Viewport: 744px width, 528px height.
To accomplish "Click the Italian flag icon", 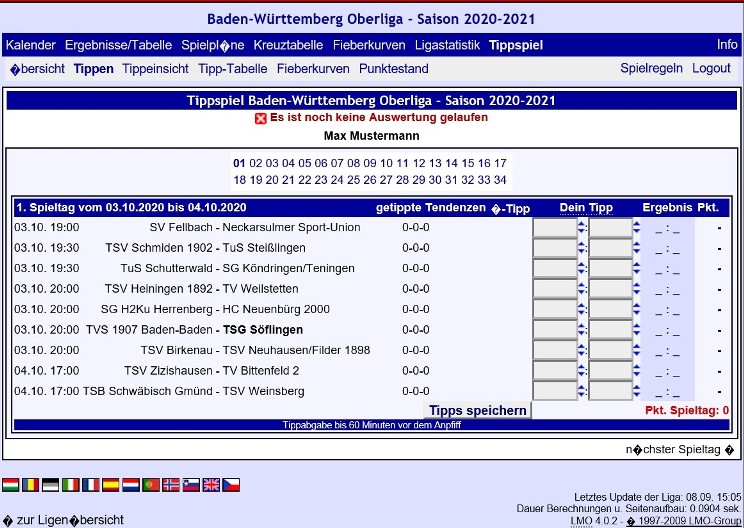I will [71, 485].
